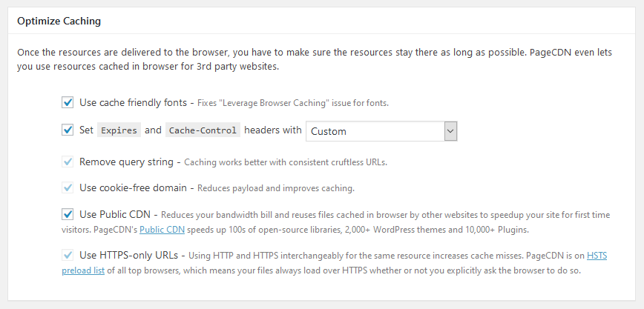
Task: Click the Remove query string checkbox
Action: coord(68,162)
